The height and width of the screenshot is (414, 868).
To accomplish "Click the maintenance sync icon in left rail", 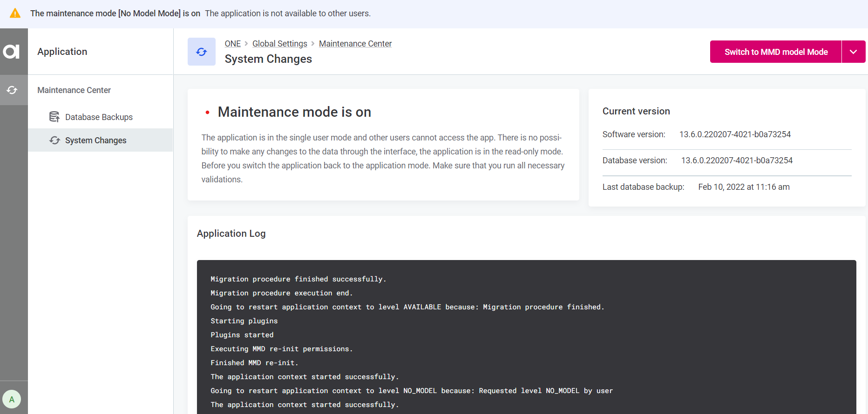I will 13,90.
